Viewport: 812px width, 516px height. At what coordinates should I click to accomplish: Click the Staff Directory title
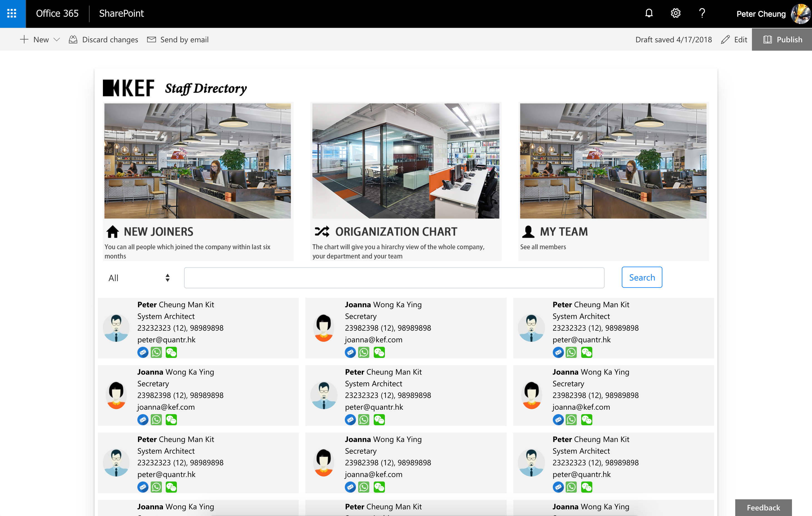206,89
